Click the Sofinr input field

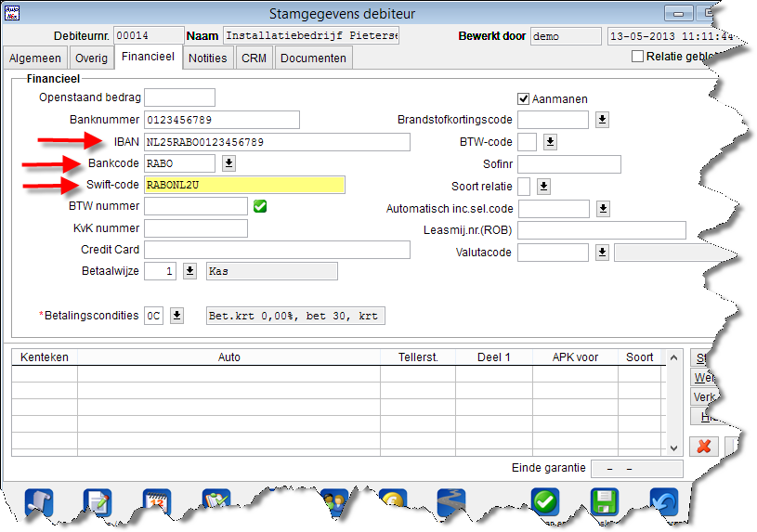[569, 164]
